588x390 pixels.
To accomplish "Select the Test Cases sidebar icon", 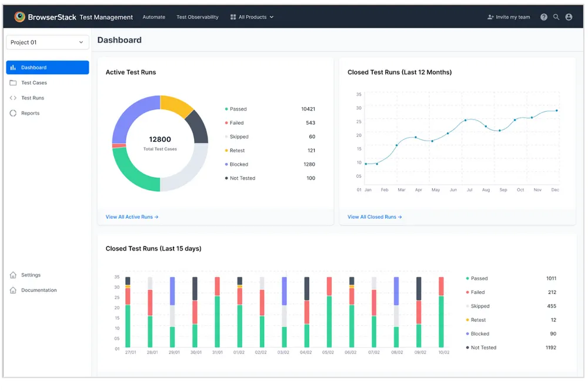I will (13, 82).
